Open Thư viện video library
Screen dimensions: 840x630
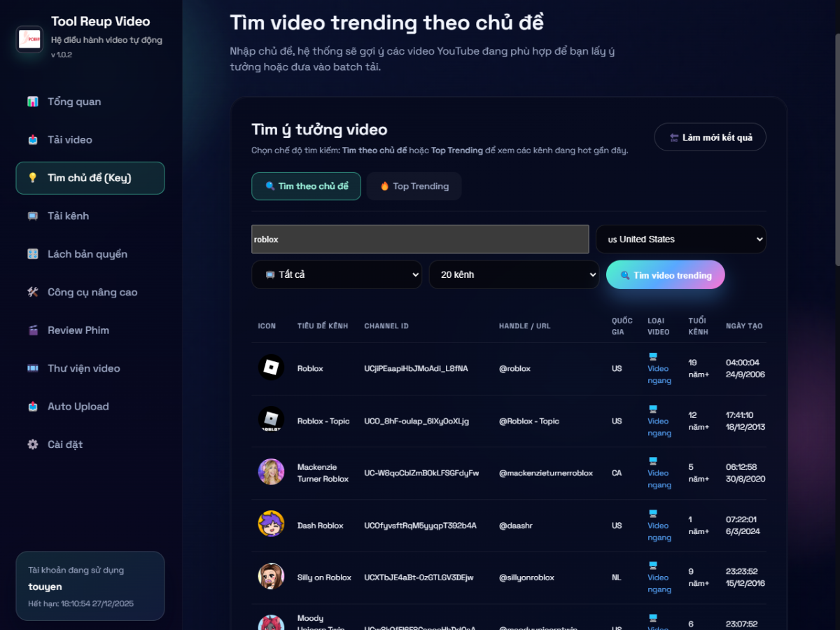[x=83, y=368]
